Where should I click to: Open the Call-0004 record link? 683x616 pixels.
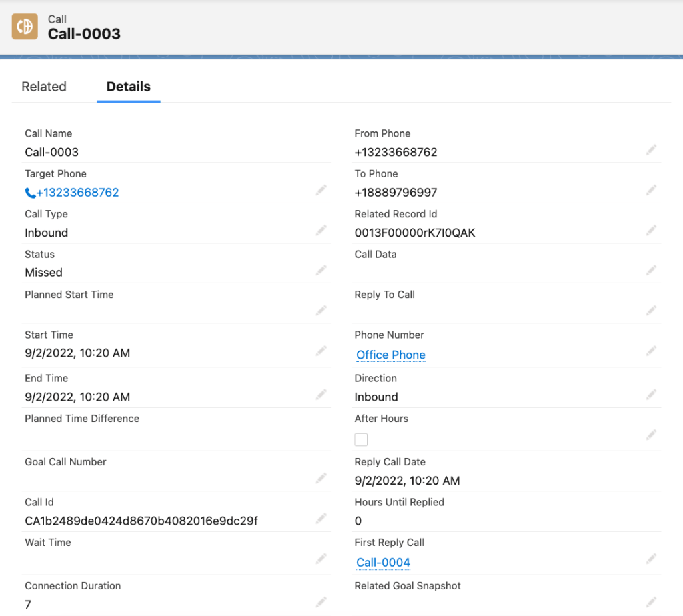pyautogui.click(x=383, y=562)
